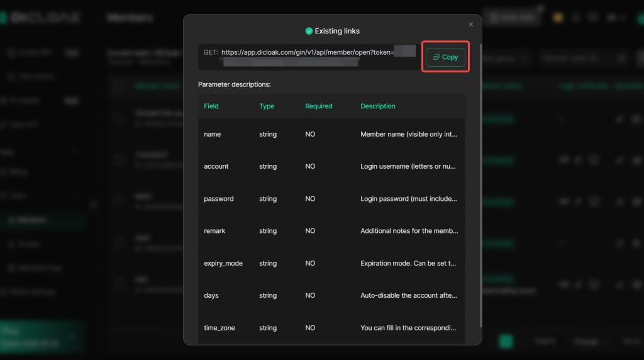
Task: Select the name field cell
Action: 213,134
